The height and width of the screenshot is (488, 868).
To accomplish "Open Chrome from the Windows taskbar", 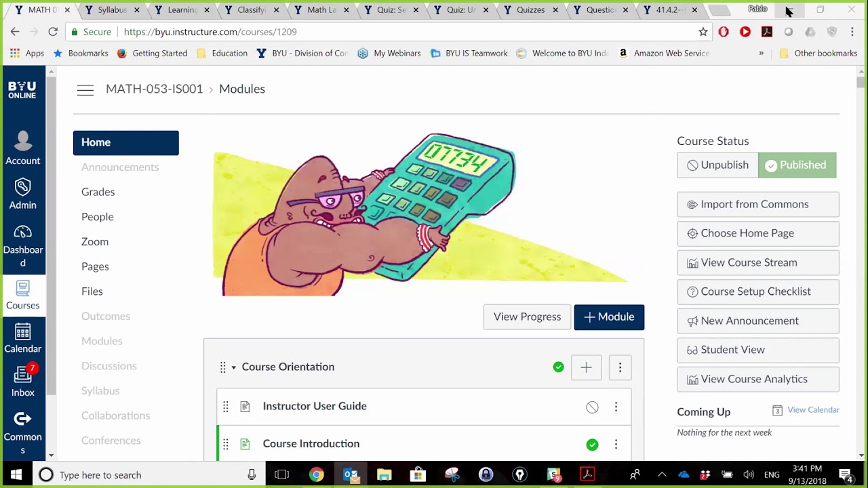I will pos(317,475).
